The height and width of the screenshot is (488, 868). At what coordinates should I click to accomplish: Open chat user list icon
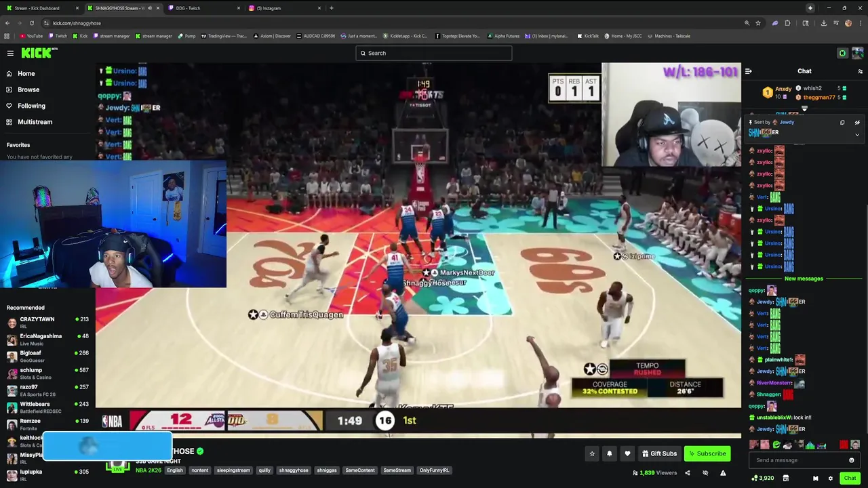click(x=860, y=71)
